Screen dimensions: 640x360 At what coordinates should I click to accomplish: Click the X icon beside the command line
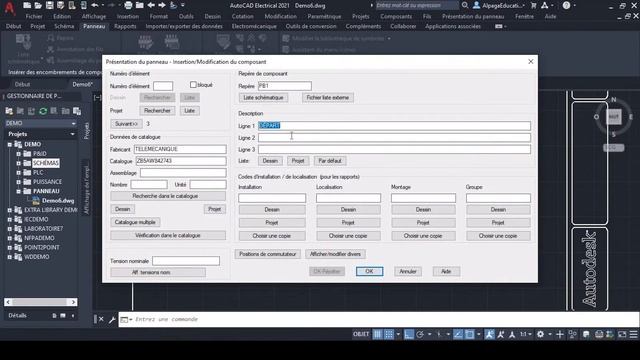point(101,319)
